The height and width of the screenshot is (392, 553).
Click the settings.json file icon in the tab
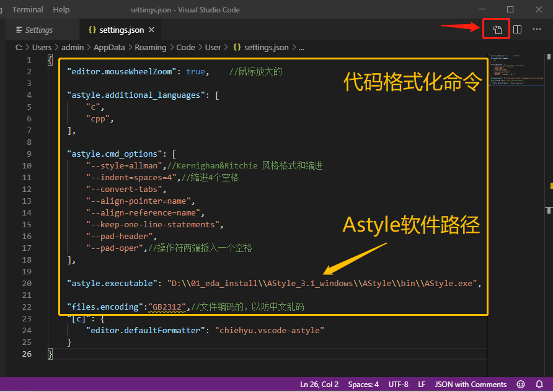92,29
